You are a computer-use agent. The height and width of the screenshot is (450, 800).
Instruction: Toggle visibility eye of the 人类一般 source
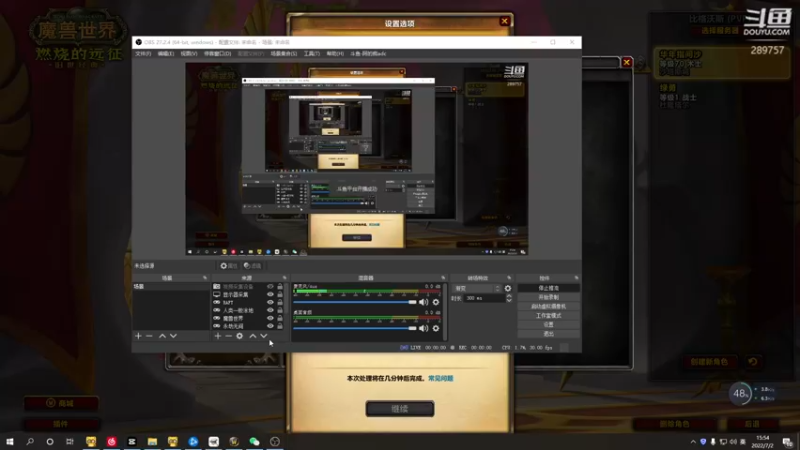tap(270, 310)
